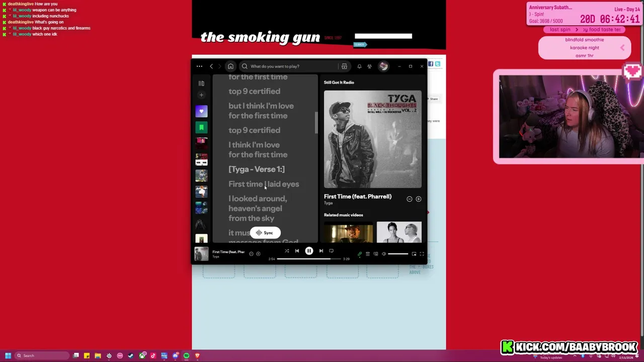
Task: Click the minus icon in bottom player bar
Action: 251,254
